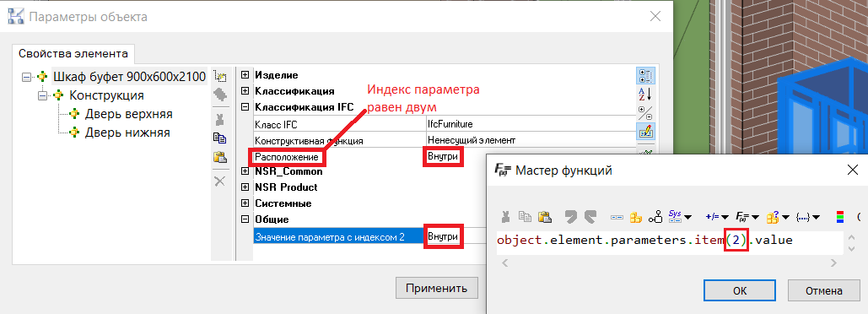Click the paste icon in Мастер функций toolbar
Screen dimensions: 868x314
(x=545, y=217)
